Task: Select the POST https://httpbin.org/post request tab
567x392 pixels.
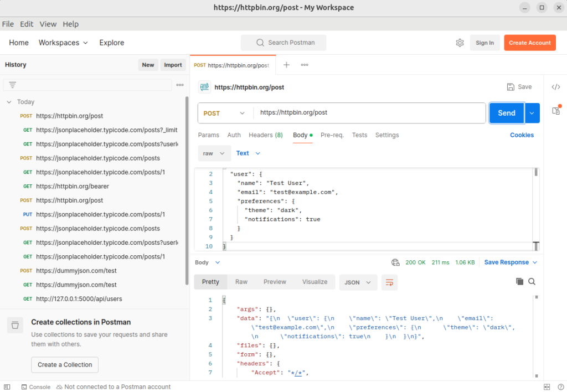Action: point(232,65)
